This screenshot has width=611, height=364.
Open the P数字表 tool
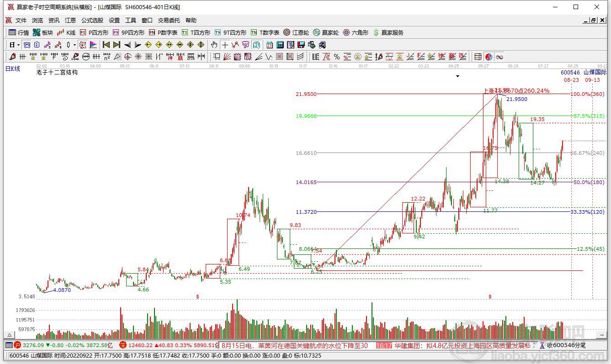coord(163,32)
